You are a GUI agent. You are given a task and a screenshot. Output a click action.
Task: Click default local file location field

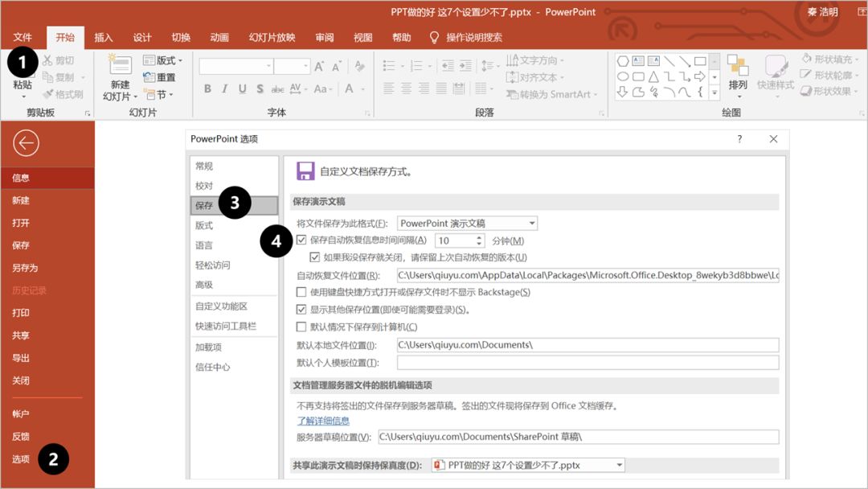588,345
